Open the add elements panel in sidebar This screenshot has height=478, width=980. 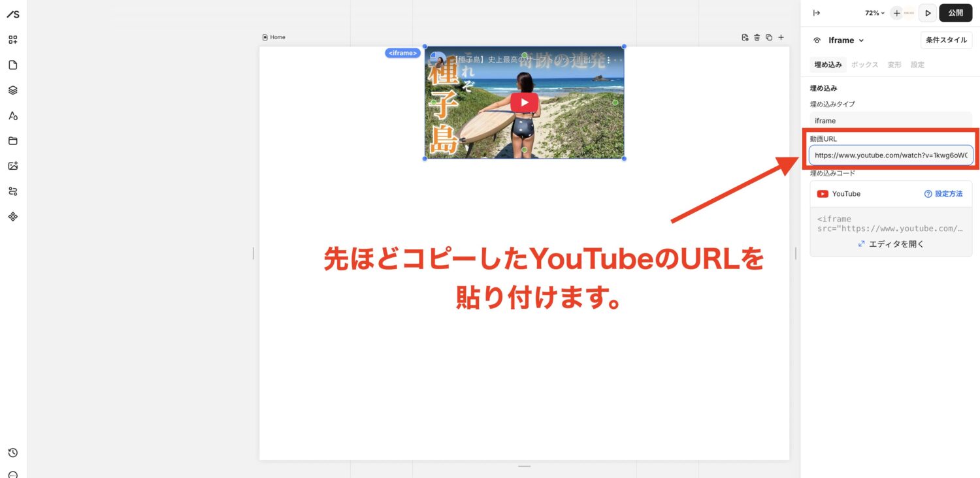[12, 40]
